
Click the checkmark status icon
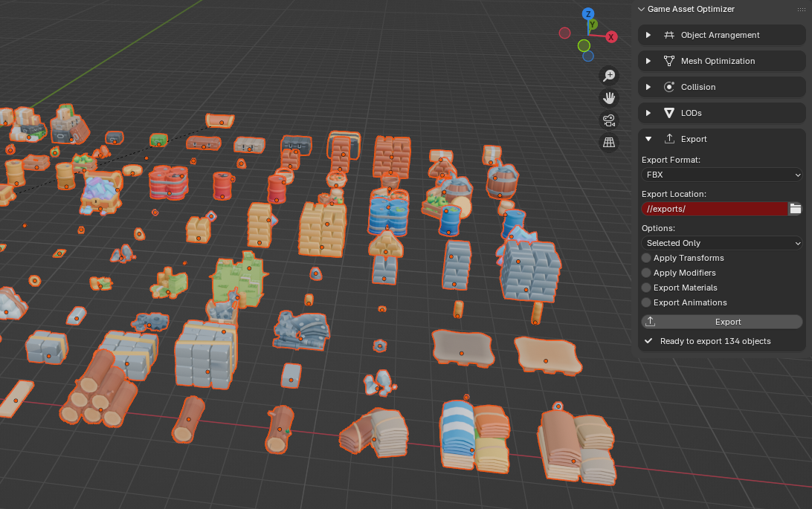648,341
